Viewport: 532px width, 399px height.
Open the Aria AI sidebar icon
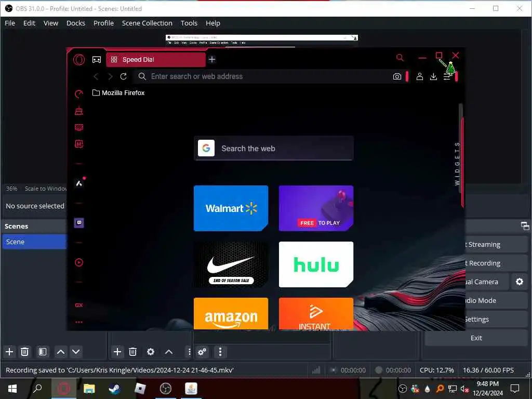point(79,183)
